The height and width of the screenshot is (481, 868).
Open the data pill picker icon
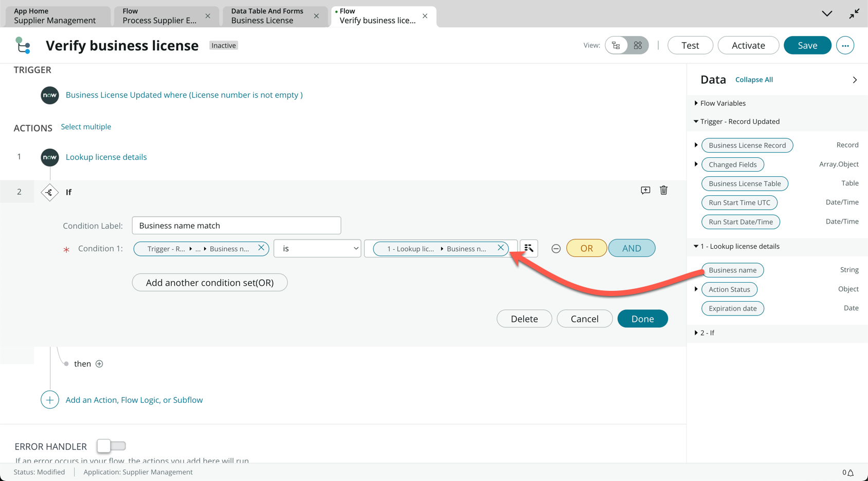click(529, 248)
